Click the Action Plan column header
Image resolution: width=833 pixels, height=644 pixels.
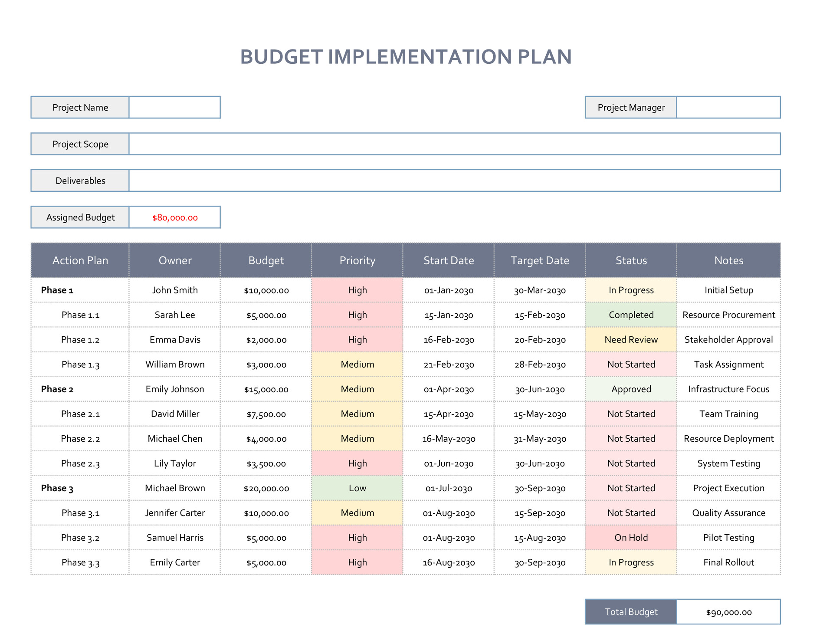pos(80,260)
